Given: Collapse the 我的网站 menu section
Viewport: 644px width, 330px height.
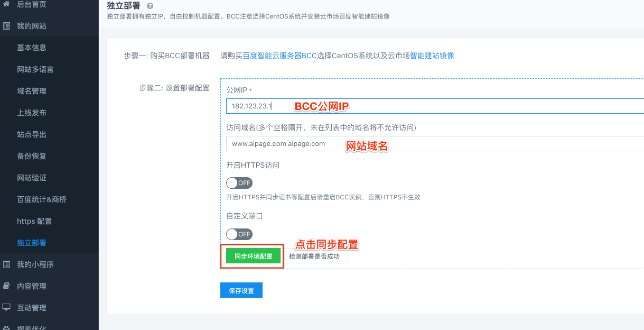Looking at the screenshot, I should [32, 26].
